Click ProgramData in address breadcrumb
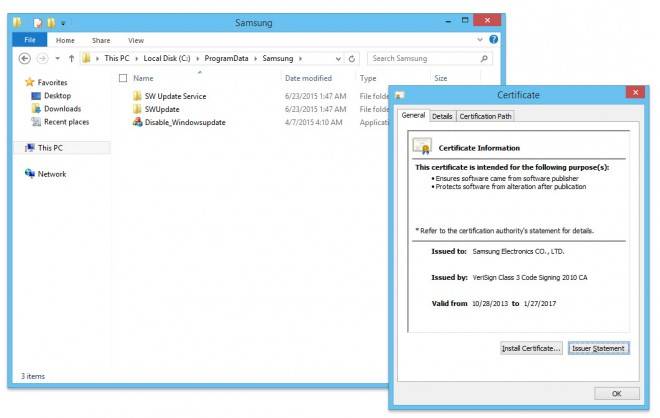Viewport: 660px width, 418px height. point(226,58)
